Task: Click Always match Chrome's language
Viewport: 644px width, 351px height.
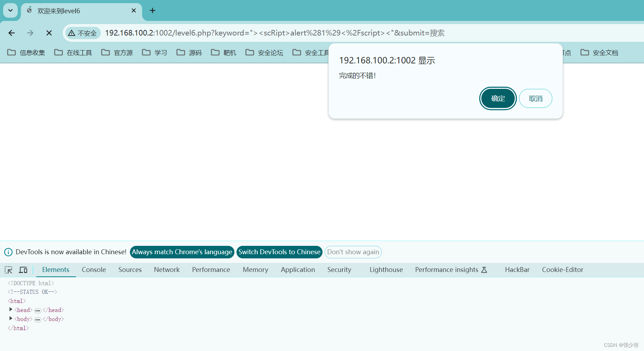Action: click(182, 252)
